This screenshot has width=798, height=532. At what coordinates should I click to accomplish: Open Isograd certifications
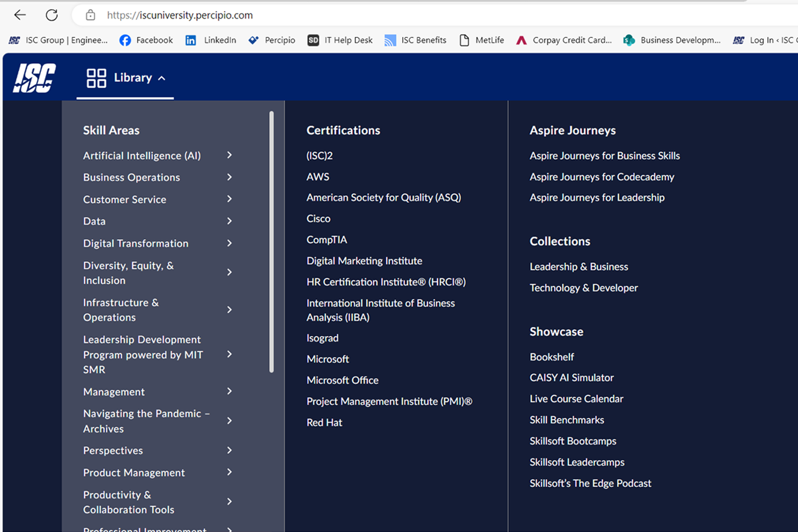coord(322,338)
